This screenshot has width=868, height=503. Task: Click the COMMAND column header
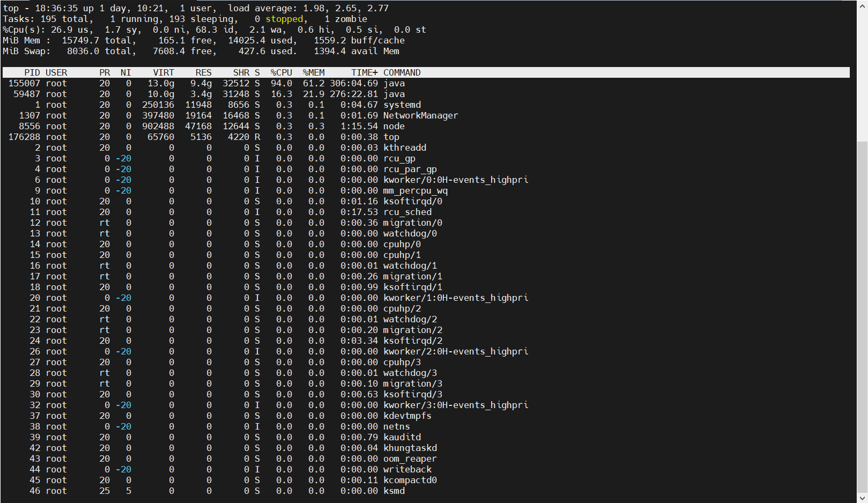click(402, 72)
